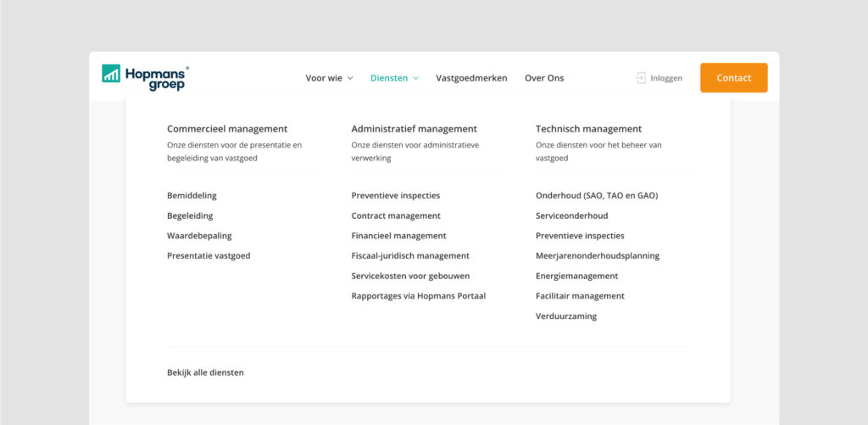Open the Waardebepaling service link
The height and width of the screenshot is (425, 868).
tap(199, 236)
